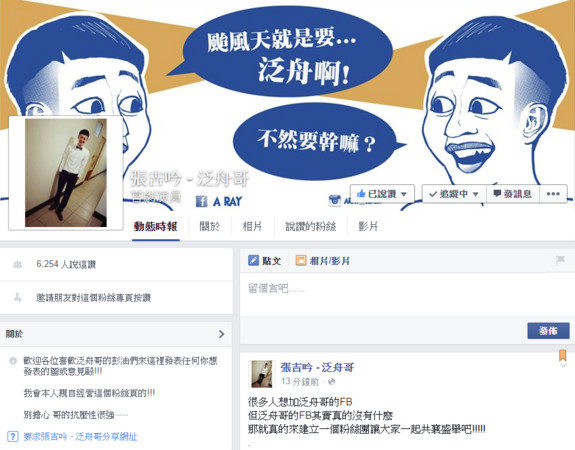Open 要求張吉吟 - 泛舟哥分享網址 link
The height and width of the screenshot is (450, 575).
[x=80, y=436]
